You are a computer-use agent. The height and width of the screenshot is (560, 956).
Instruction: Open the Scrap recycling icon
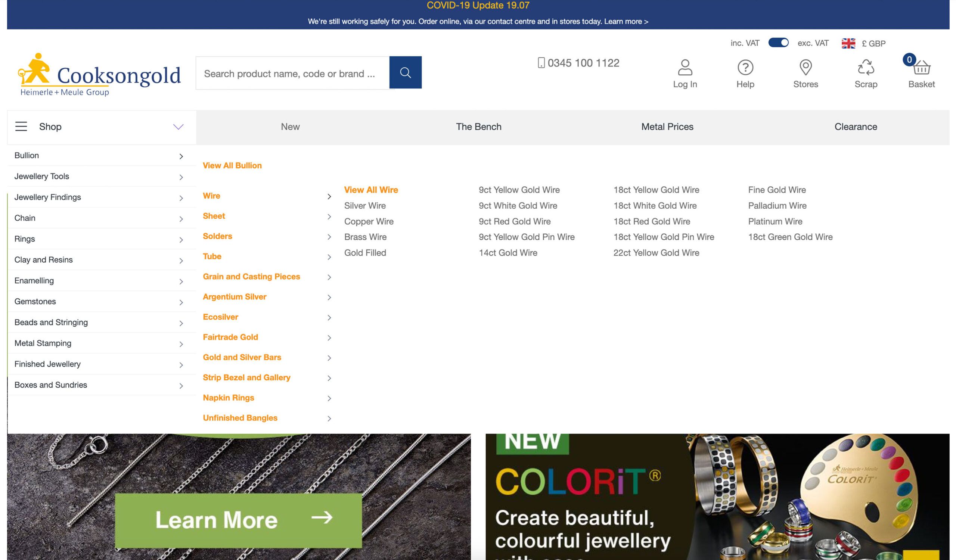866,68
